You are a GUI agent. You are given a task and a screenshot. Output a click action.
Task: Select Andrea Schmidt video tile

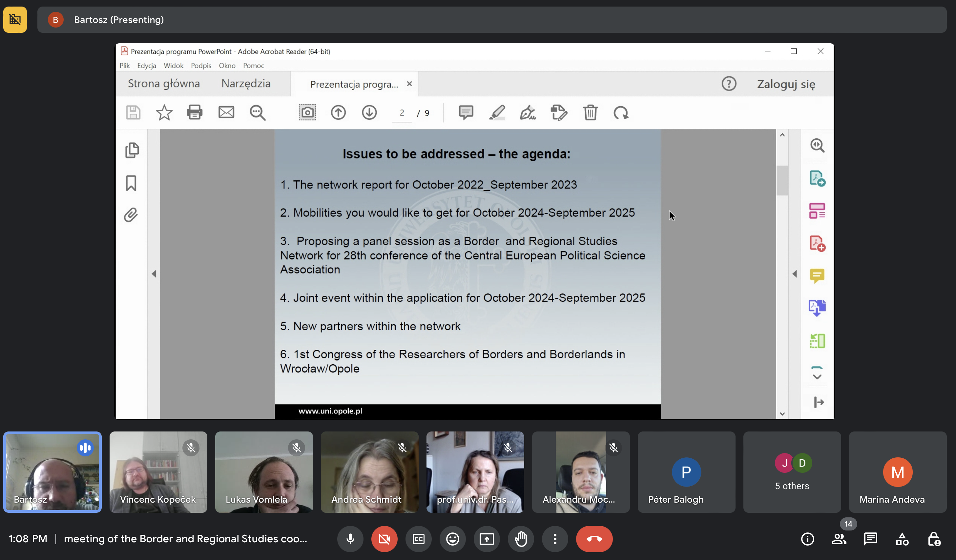[x=369, y=472]
